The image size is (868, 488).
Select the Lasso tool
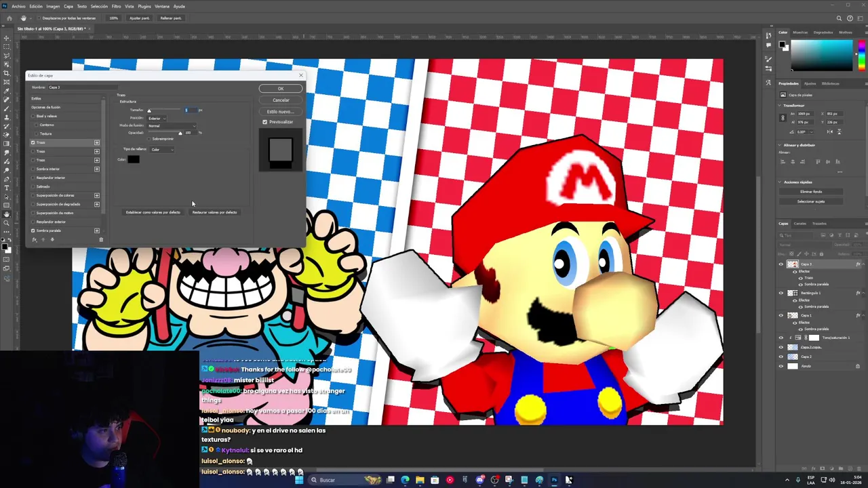point(6,55)
